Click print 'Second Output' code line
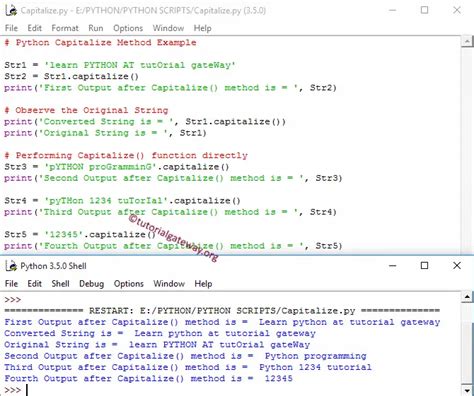 click(x=173, y=178)
